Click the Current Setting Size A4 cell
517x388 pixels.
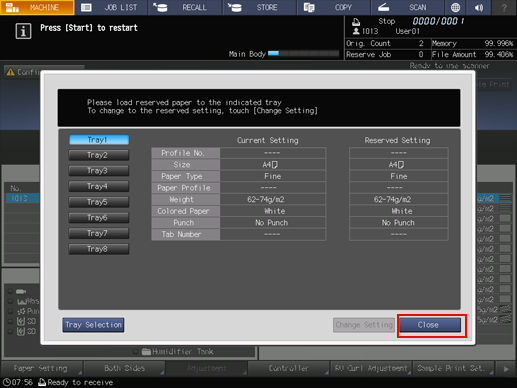[x=273, y=165]
